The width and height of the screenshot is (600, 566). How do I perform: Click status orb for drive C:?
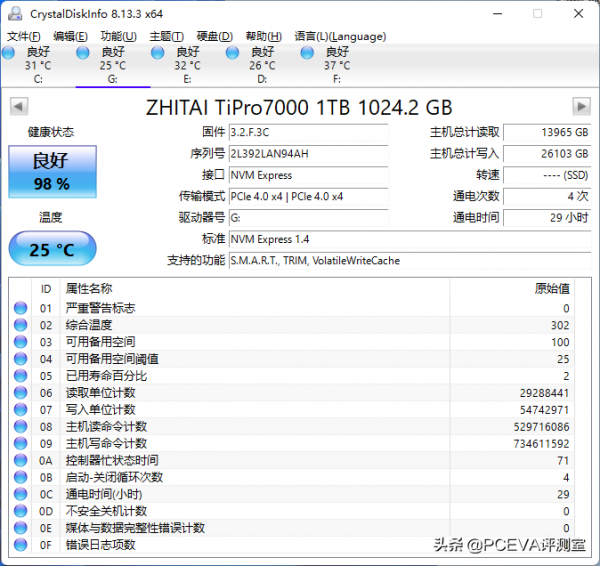pos(8,52)
